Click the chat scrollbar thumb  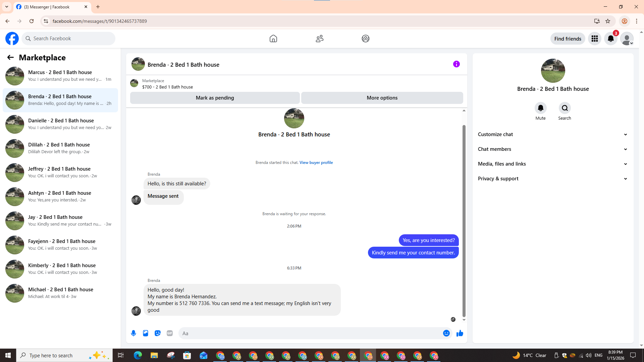(464, 221)
